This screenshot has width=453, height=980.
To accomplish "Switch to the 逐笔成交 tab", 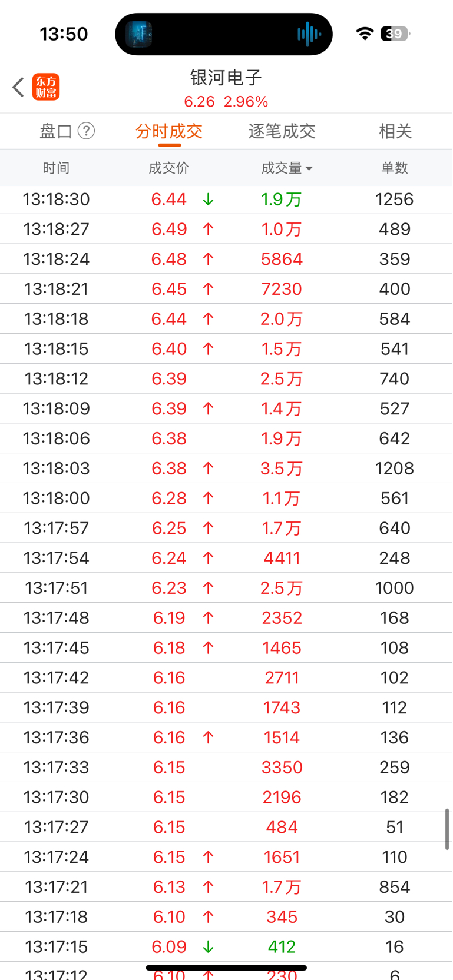I will [282, 131].
